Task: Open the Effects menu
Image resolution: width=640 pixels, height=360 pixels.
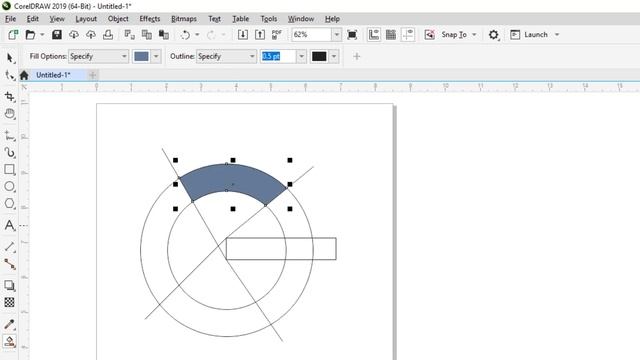Action: click(x=150, y=19)
